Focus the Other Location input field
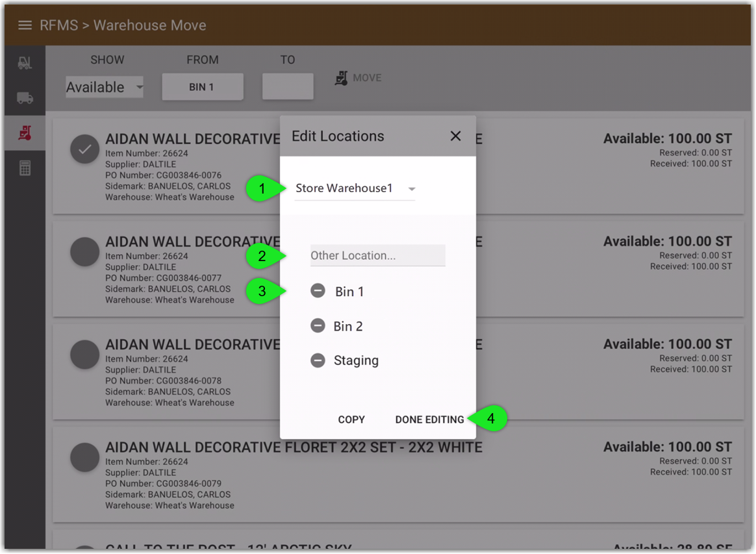This screenshot has width=756, height=554. point(377,255)
